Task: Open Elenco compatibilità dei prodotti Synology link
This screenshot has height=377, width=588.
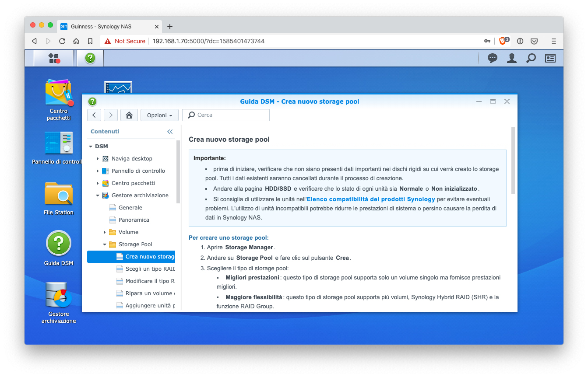Action: click(371, 199)
